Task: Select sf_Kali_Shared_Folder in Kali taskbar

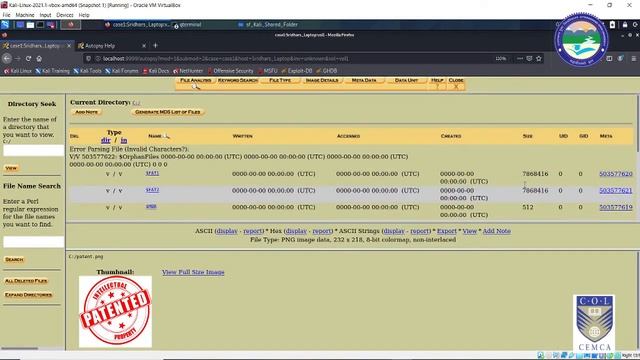Action: [268, 24]
